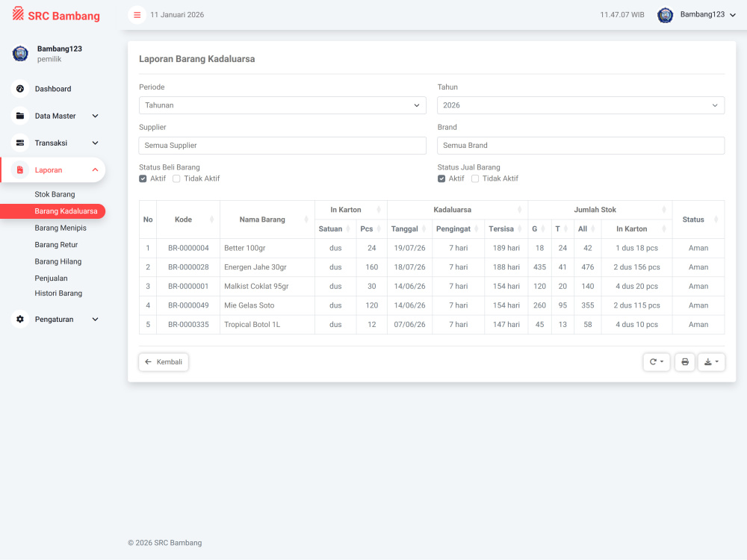The image size is (747, 560).
Task: Sort by Nama Barang column arrows
Action: coord(306,220)
